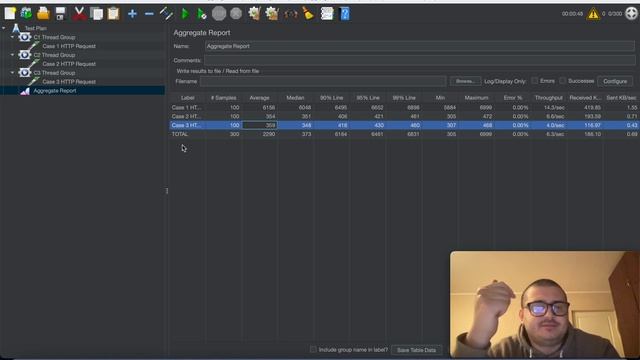Click the Cut scissors icon
The image size is (640, 360).
click(x=79, y=13)
